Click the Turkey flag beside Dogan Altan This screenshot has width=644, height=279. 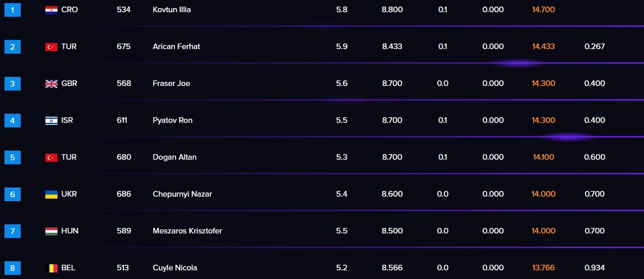point(52,158)
